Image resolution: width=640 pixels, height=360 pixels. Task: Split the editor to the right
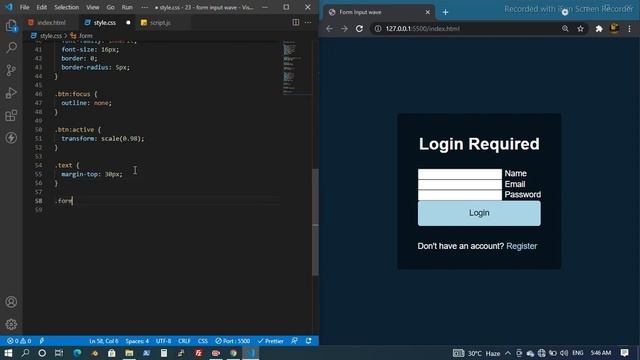pyautogui.click(x=296, y=22)
